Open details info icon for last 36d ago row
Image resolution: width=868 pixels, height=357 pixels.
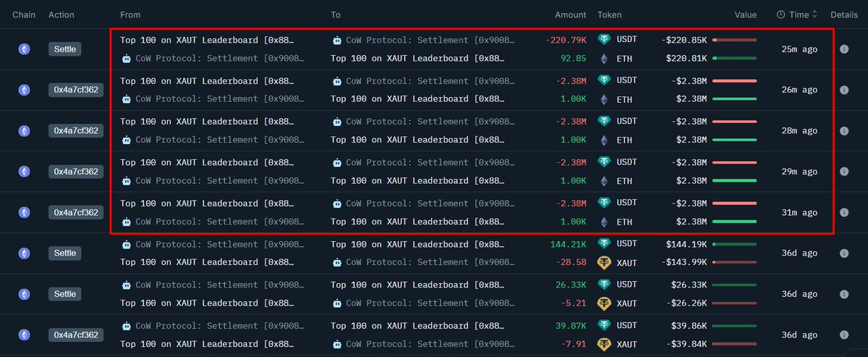coord(843,335)
